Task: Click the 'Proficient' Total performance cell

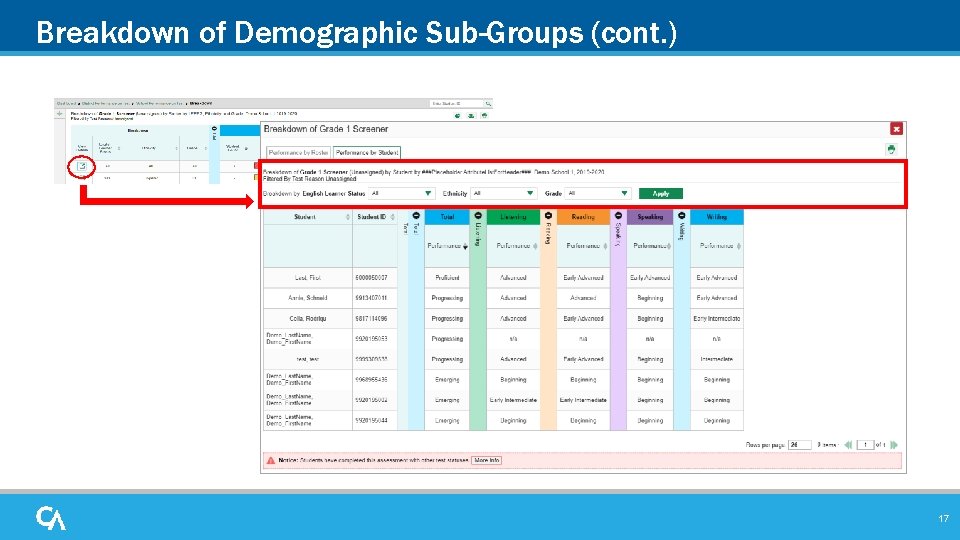Action: click(447, 278)
